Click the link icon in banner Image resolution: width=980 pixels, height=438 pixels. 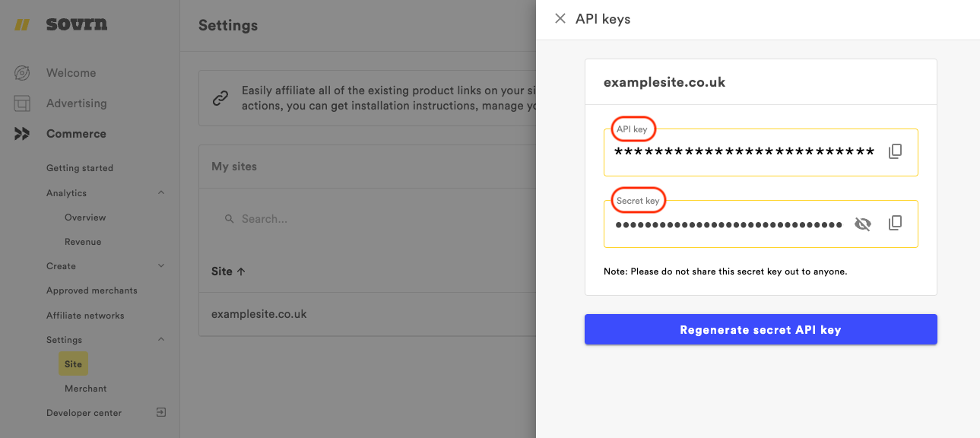220,98
